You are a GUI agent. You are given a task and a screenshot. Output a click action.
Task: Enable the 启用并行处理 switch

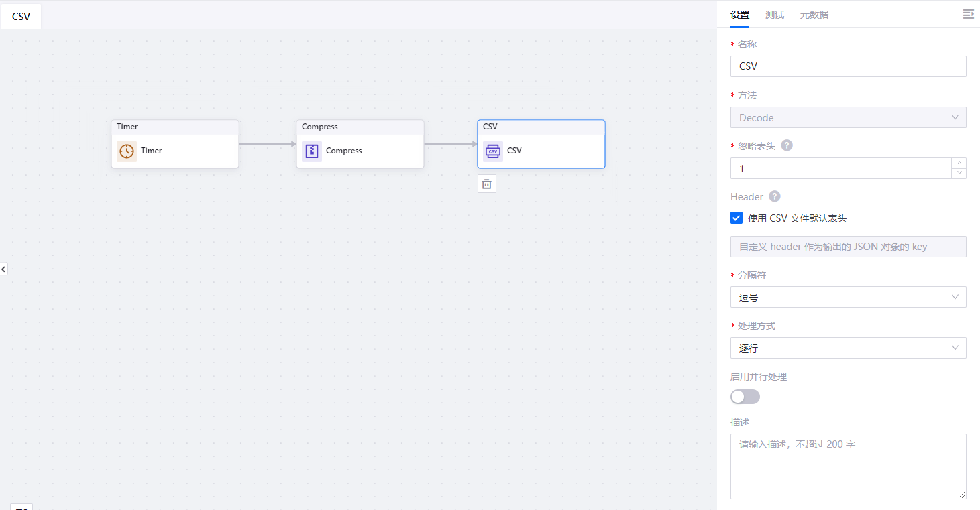pyautogui.click(x=745, y=397)
